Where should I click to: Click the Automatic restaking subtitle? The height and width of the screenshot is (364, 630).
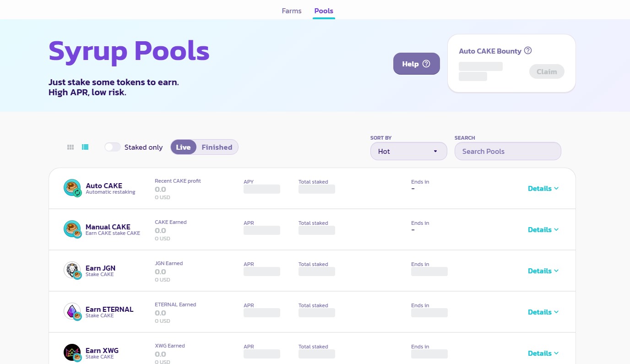(110, 192)
